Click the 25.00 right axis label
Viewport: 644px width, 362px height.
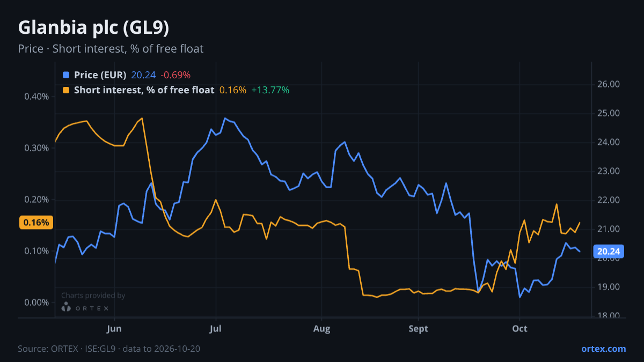609,113
